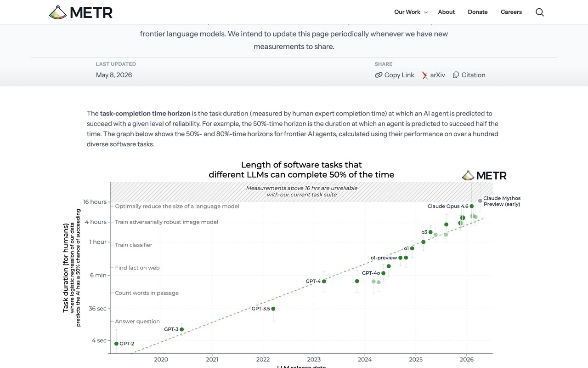The width and height of the screenshot is (588, 368).
Task: Select the o3 data point
Action: pos(430,232)
